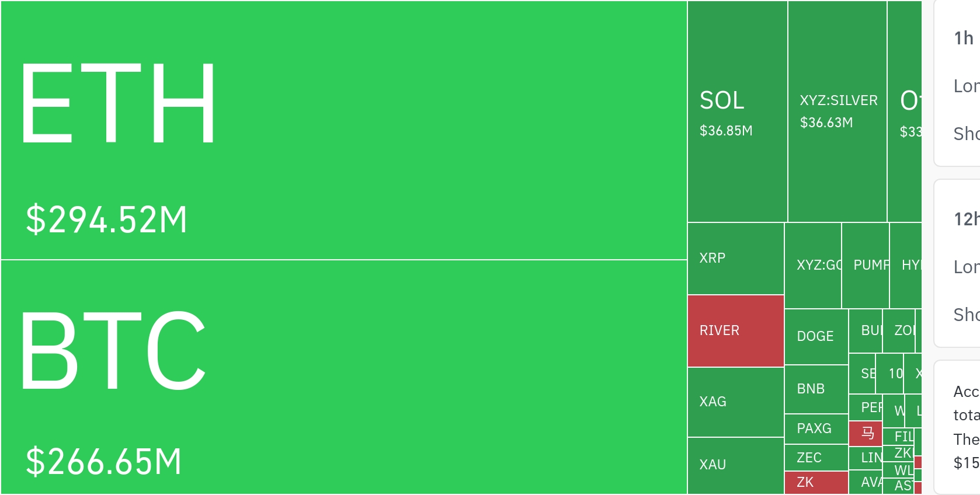Click the red 马 tile

865,433
